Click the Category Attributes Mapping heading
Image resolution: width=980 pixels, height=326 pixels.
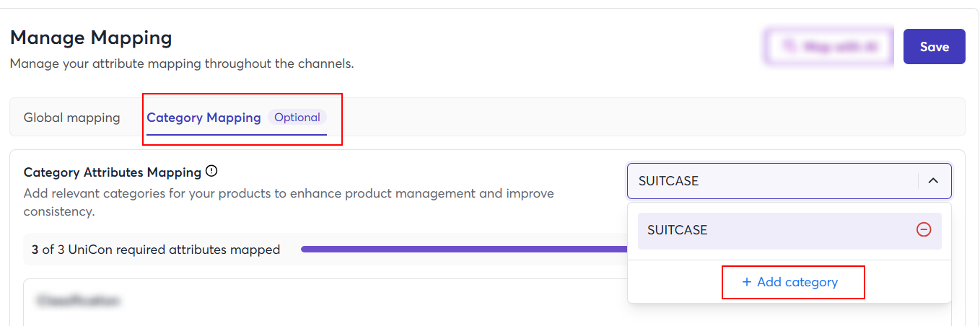(112, 172)
